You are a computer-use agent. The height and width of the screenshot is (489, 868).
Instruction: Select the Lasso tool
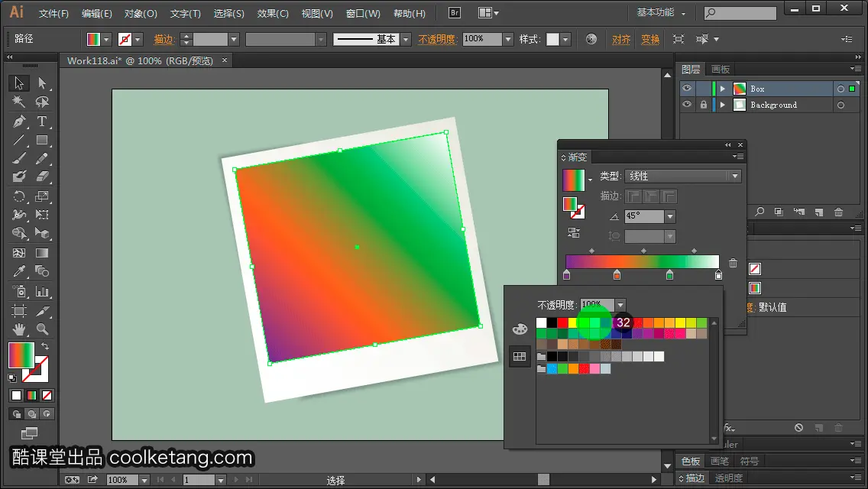coord(42,102)
